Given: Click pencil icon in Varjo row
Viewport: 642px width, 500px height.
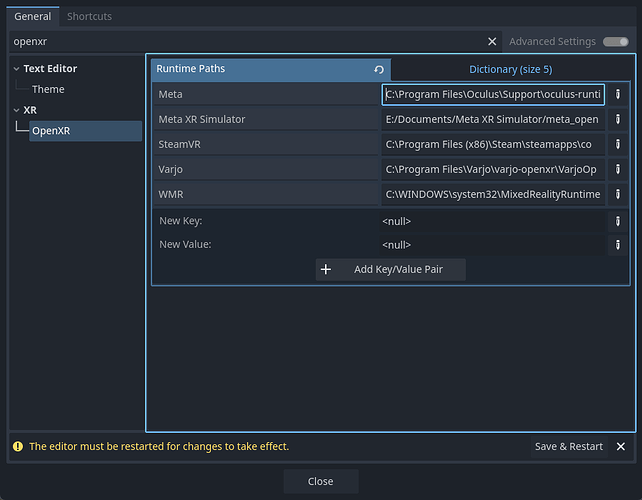Looking at the screenshot, I should tap(617, 169).
